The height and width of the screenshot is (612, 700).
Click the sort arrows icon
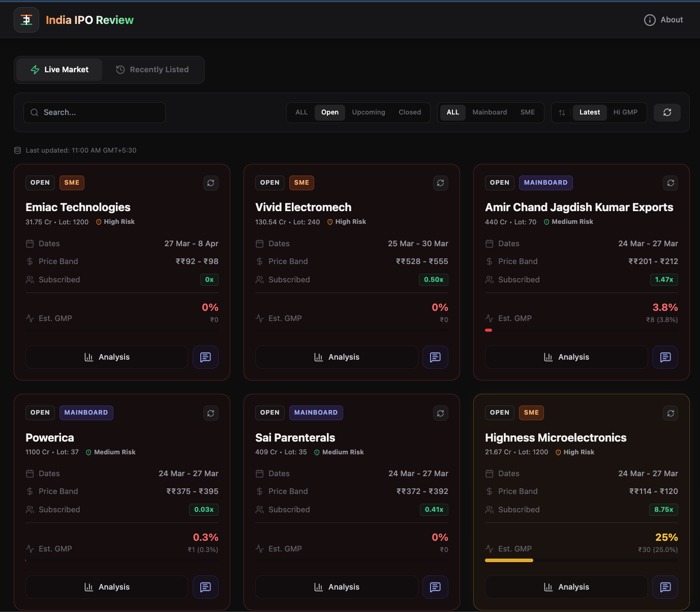(x=562, y=112)
